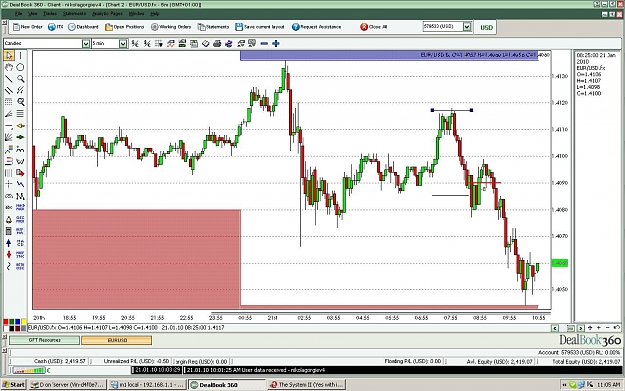Image resolution: width=625 pixels, height=391 pixels.
Task: Open the Dashboard from the toolbar
Action: pos(83,27)
